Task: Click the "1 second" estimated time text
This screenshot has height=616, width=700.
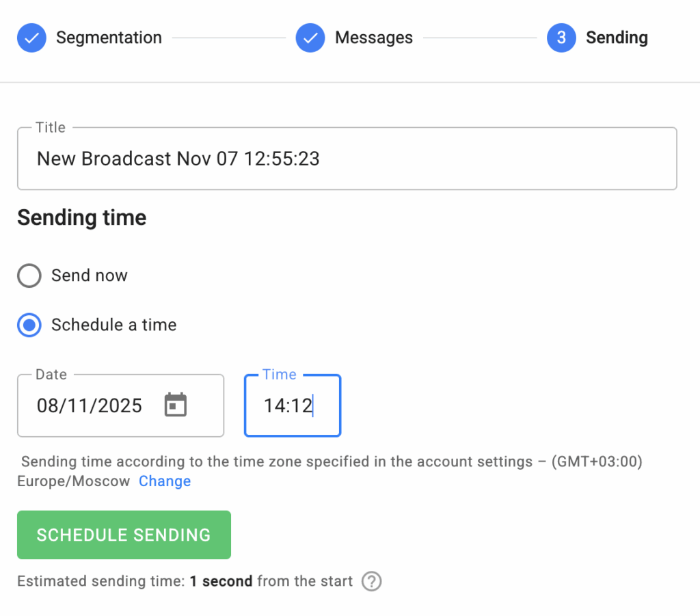Action: (221, 582)
